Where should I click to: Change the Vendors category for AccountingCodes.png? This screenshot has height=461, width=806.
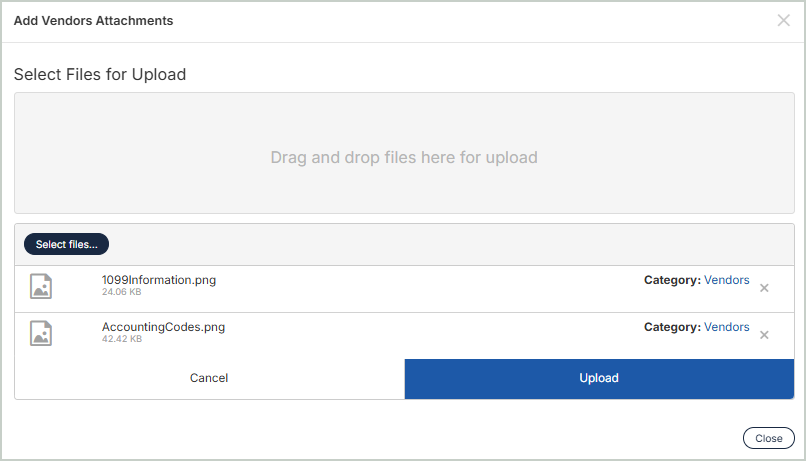tap(726, 327)
